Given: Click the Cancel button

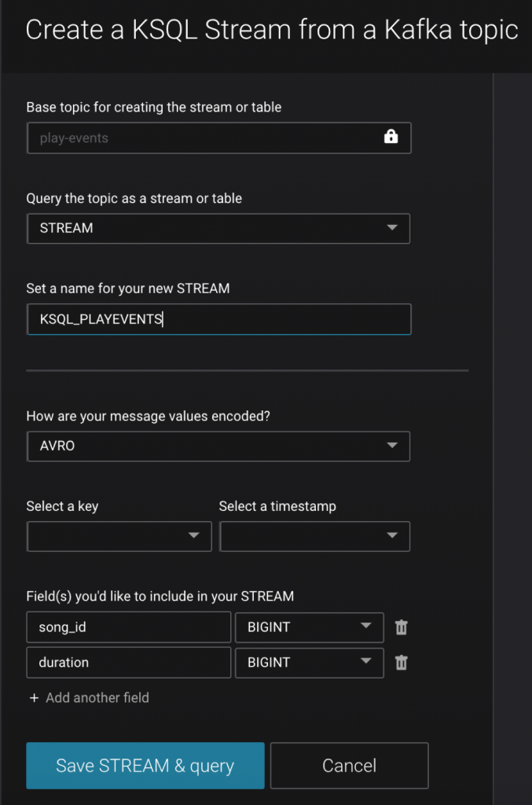Looking at the screenshot, I should point(350,766).
